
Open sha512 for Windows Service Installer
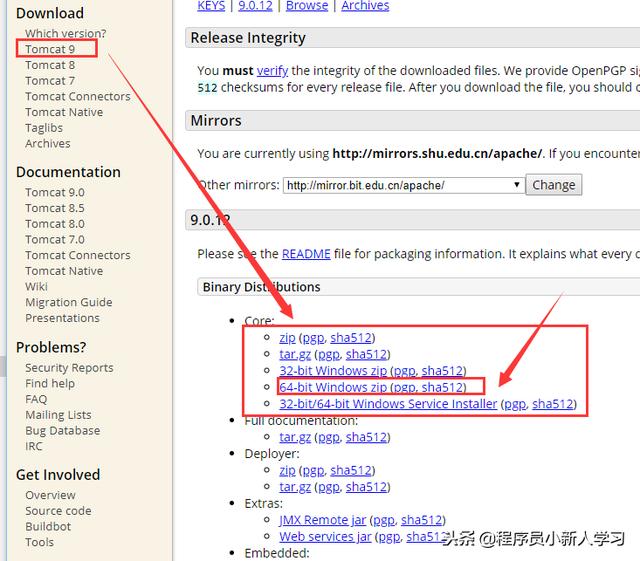click(553, 404)
